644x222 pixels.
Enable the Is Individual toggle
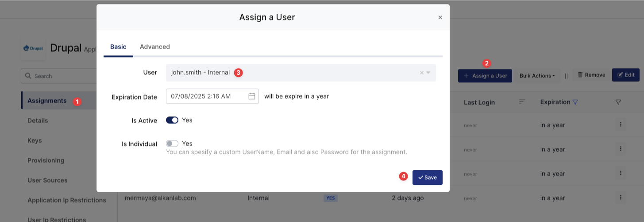[172, 144]
